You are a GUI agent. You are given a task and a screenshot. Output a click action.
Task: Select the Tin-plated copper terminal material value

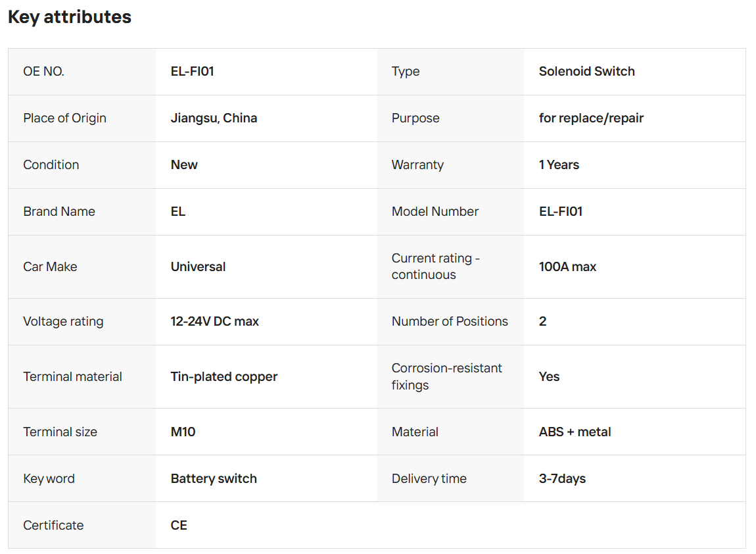point(224,377)
